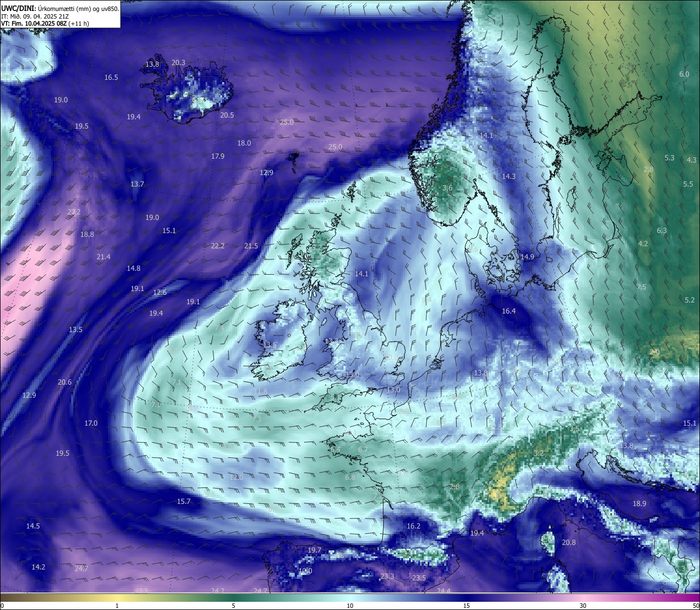Click the 18.8 value label

pos(87,235)
